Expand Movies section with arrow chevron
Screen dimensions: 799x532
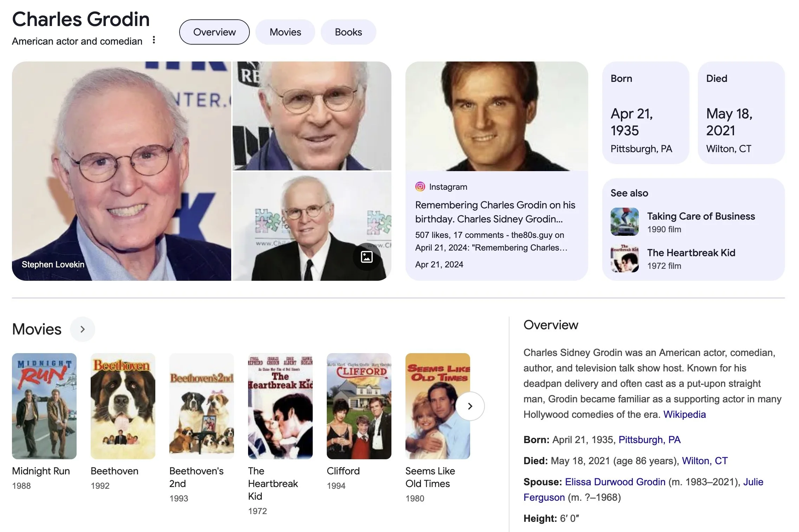coord(83,329)
